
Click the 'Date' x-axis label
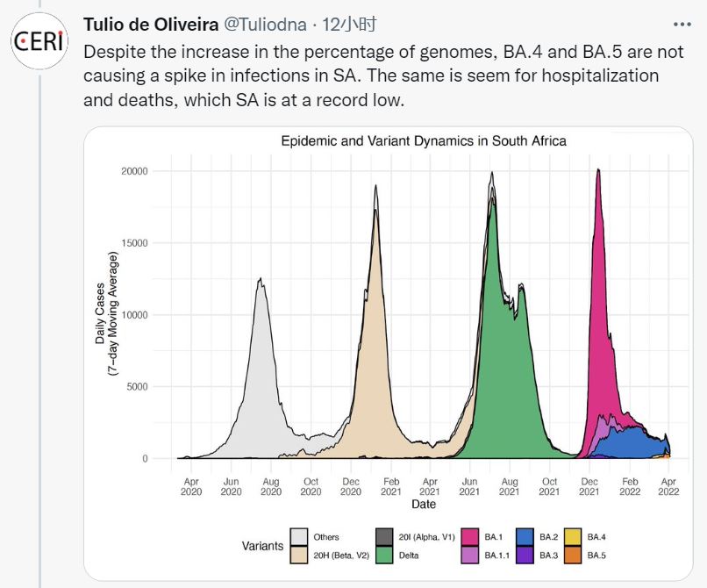pos(423,504)
